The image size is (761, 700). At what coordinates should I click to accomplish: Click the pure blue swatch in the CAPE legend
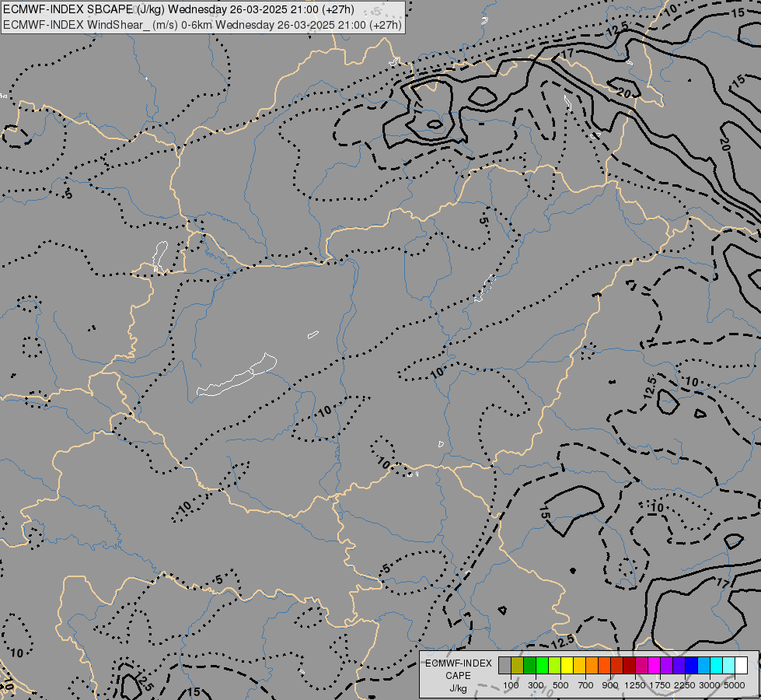point(692,665)
